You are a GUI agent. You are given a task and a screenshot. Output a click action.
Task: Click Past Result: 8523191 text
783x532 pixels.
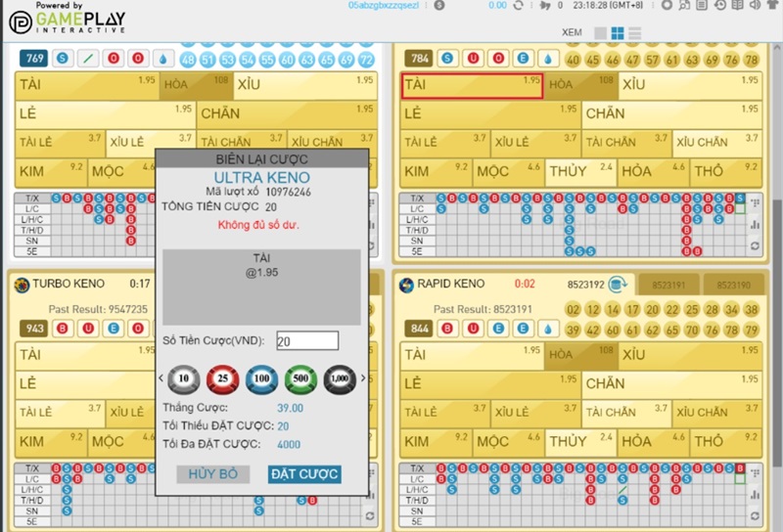coord(483,309)
